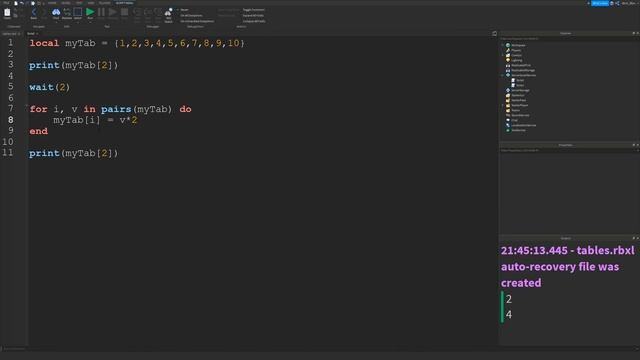Go Back with the navigation arrow
The height and width of the screenshot is (360, 640).
(33, 13)
